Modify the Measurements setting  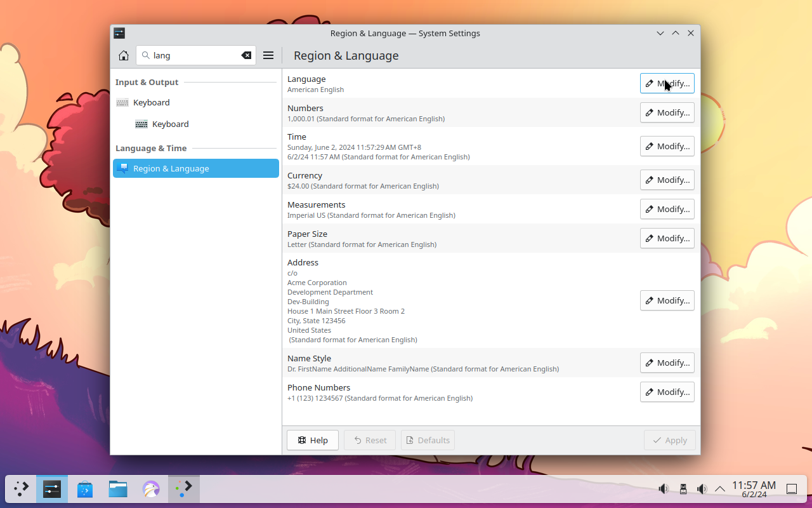pos(667,209)
